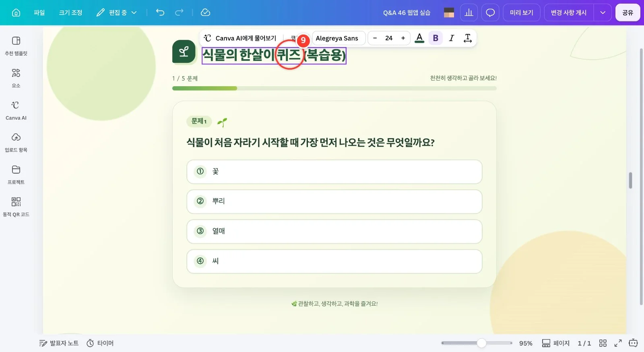Open 발표자 노트 presenter notes
This screenshot has height=352, width=644.
click(x=59, y=343)
